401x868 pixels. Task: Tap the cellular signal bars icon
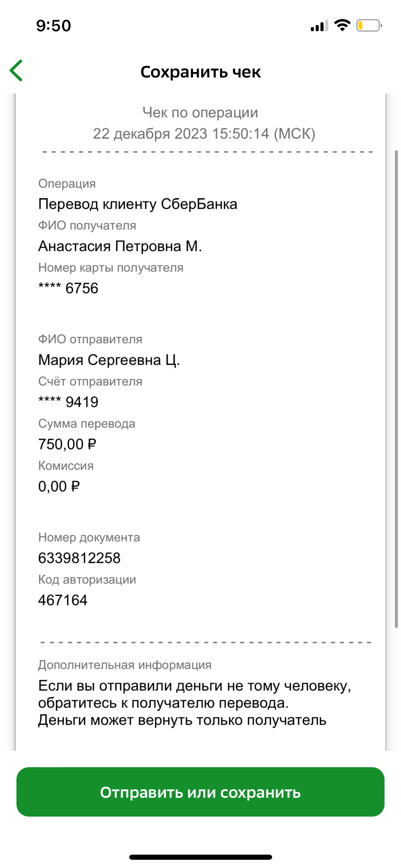point(319,25)
